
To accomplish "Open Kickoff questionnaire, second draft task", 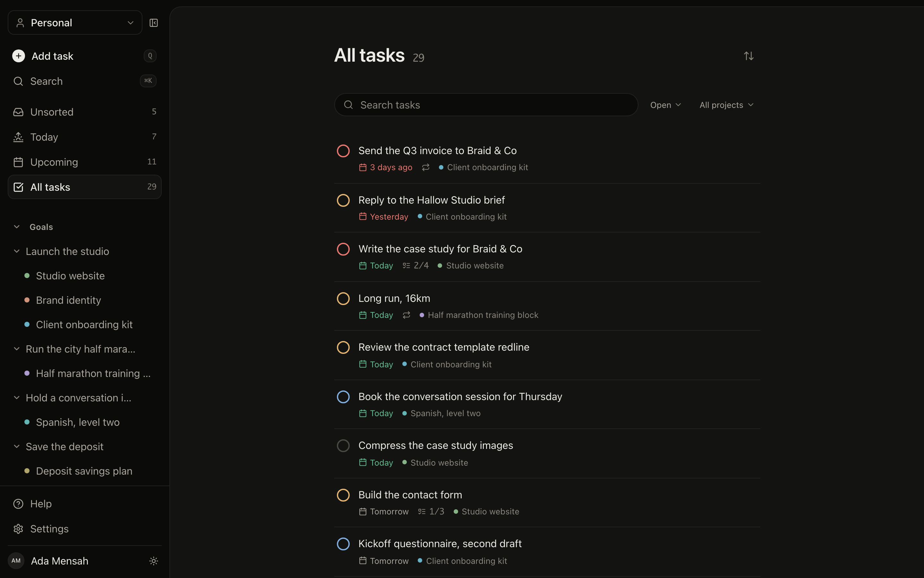I will (x=440, y=544).
